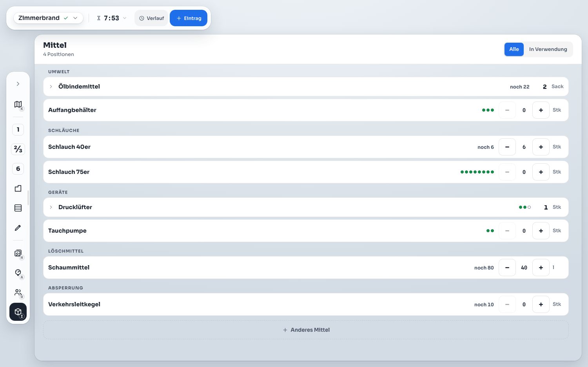
Task: Select the table list icon in sidebar
Action: pos(18,208)
